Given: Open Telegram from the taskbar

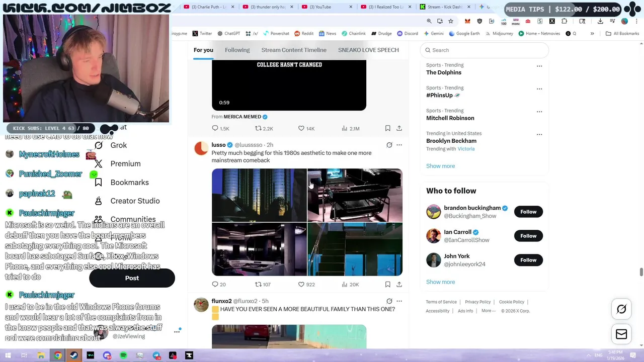Looking at the screenshot, I should [156, 355].
